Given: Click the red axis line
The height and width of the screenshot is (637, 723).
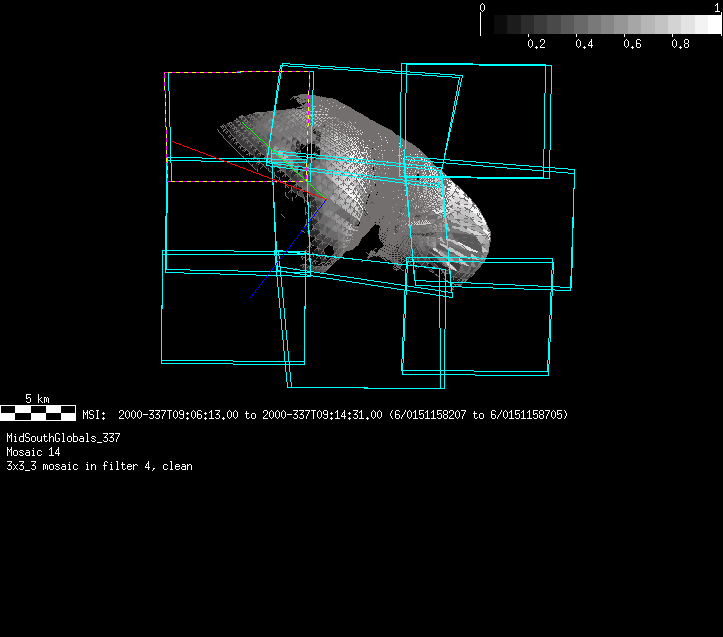Looking at the screenshot, I should point(220,158).
